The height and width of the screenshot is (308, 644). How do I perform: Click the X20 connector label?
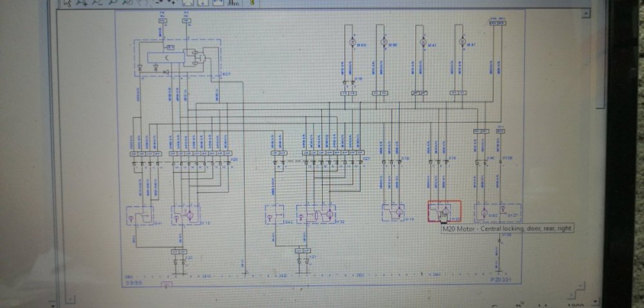click(x=234, y=158)
